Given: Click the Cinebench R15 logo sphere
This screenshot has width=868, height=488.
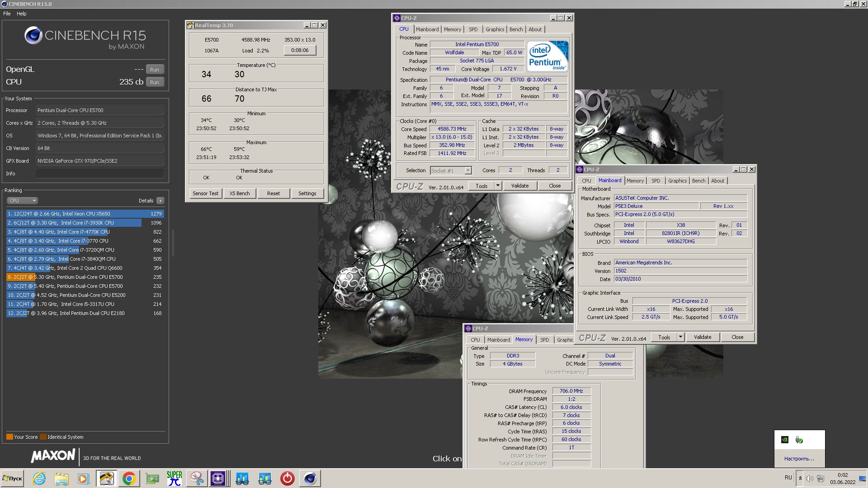Looking at the screenshot, I should click(x=33, y=35).
